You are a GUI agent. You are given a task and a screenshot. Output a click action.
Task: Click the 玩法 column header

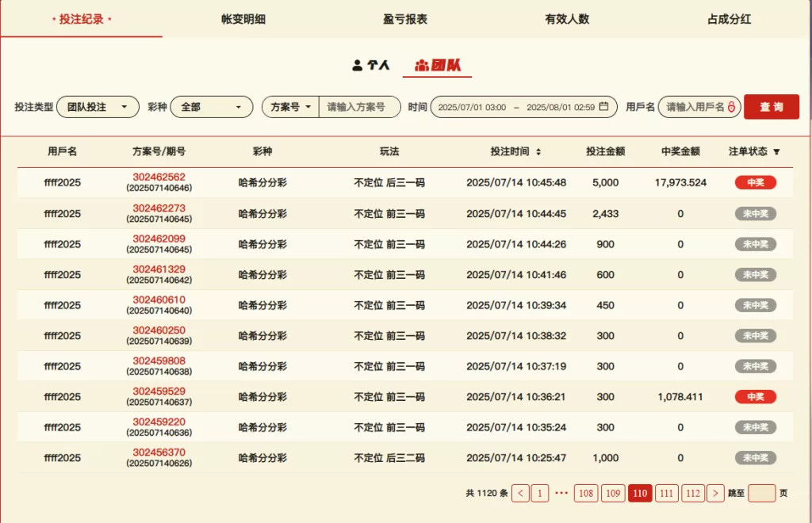(x=389, y=151)
